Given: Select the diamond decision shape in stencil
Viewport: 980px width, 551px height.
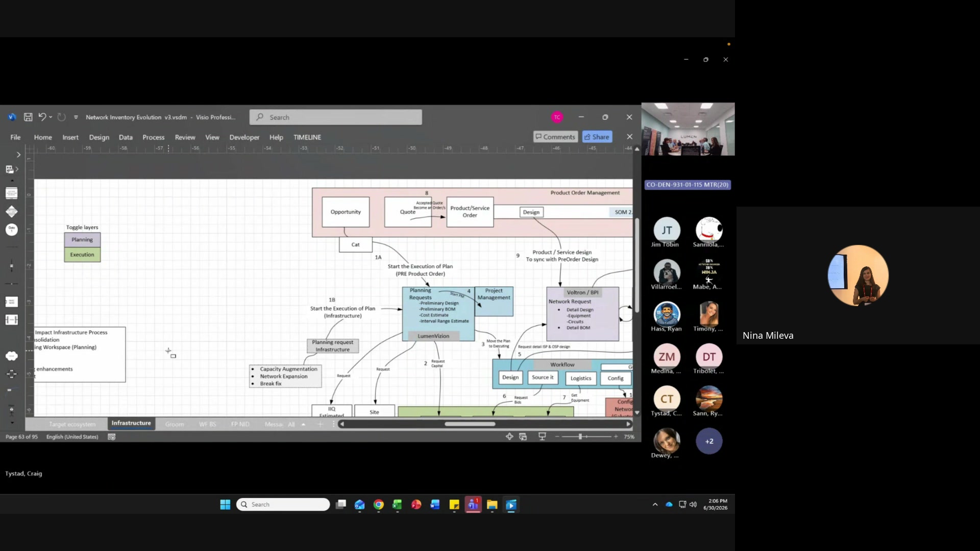Looking at the screenshot, I should [11, 211].
